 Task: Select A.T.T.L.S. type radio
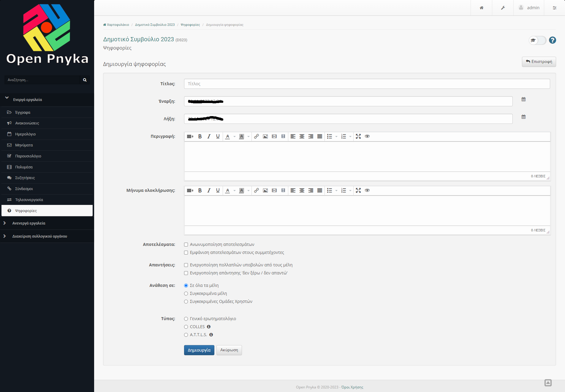[x=186, y=335]
